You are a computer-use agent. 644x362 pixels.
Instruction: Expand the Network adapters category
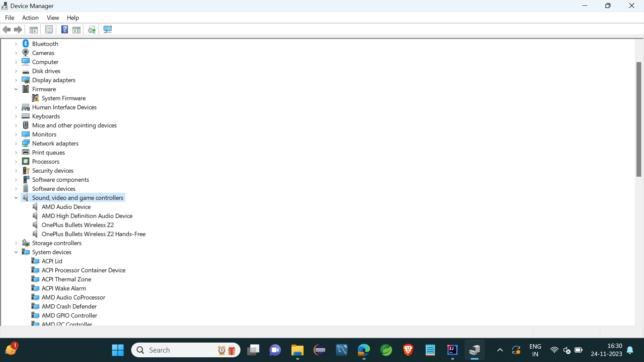tap(16, 143)
